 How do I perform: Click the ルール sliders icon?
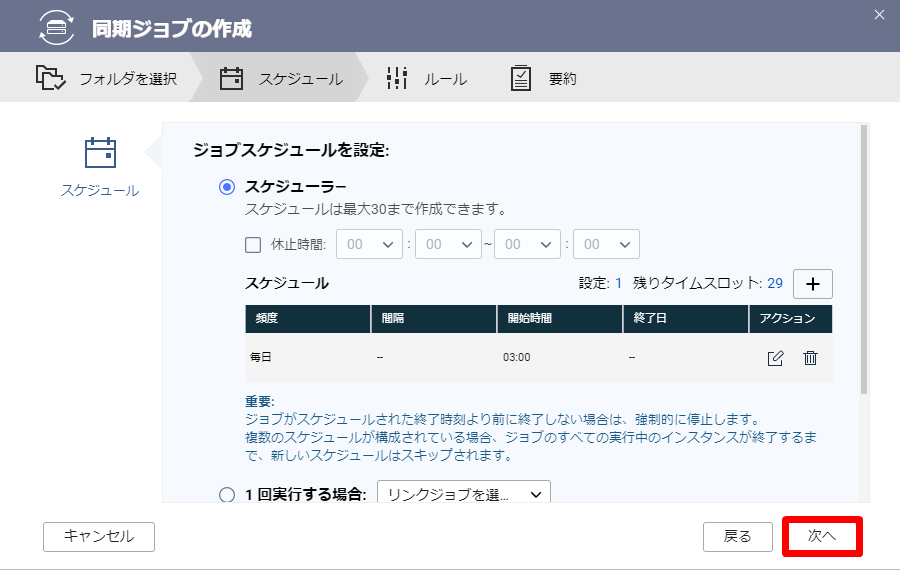(x=397, y=78)
